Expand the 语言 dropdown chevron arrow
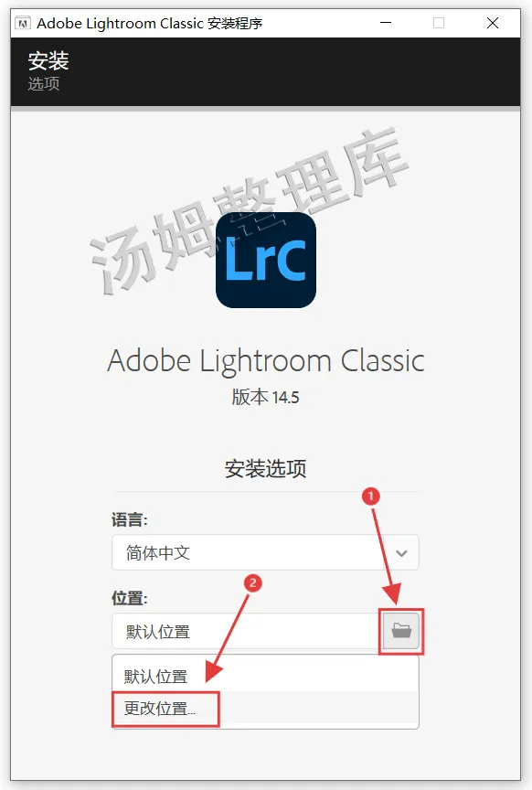 pos(401,553)
